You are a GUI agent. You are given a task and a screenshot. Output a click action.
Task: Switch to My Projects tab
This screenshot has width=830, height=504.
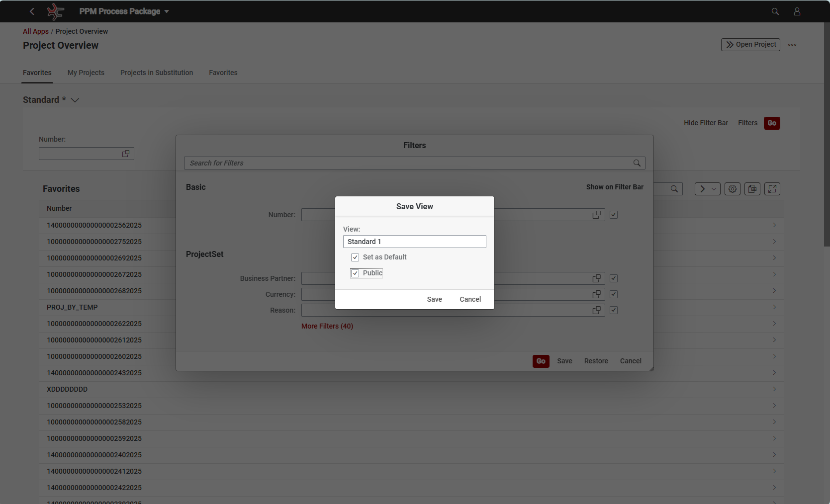point(86,73)
